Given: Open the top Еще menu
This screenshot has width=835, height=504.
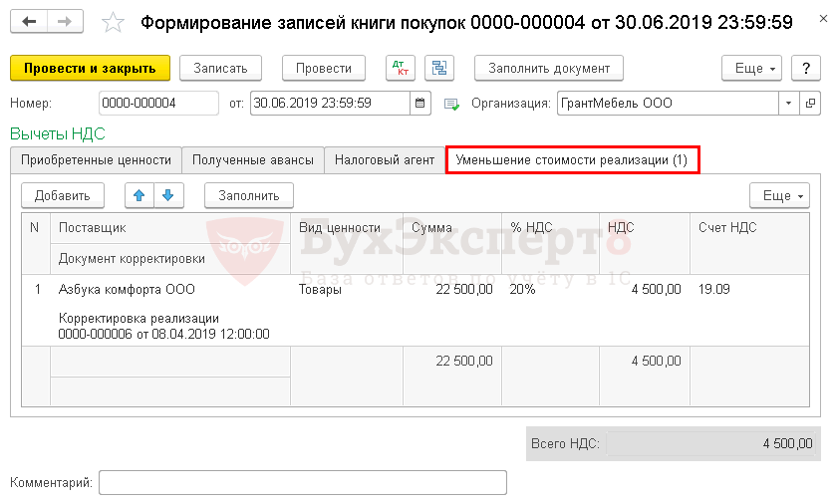Looking at the screenshot, I should [x=751, y=68].
